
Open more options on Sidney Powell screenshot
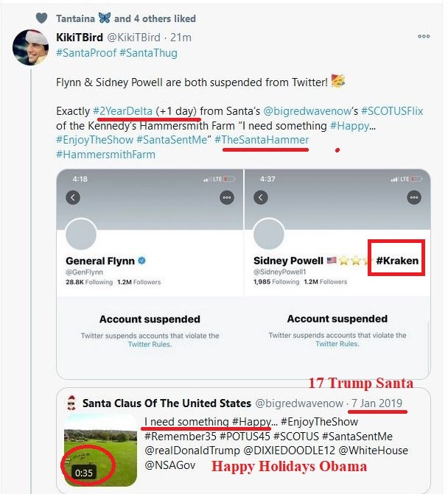(414, 197)
